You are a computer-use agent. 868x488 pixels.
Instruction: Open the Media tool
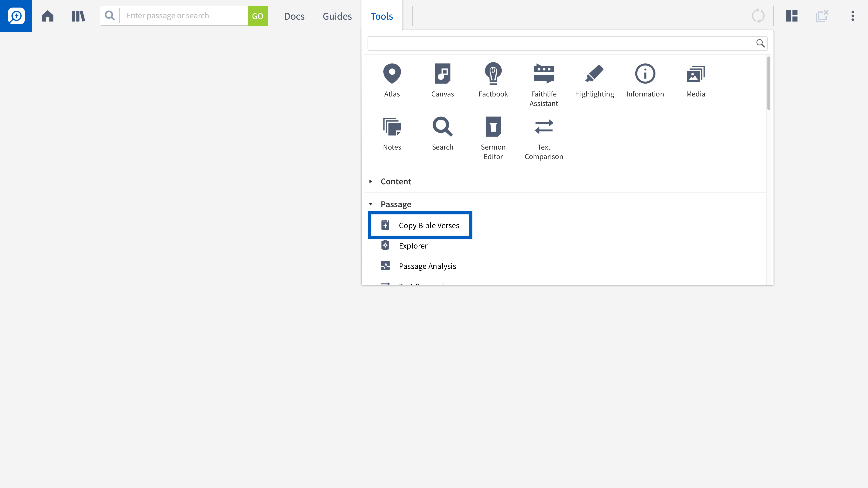696,80
